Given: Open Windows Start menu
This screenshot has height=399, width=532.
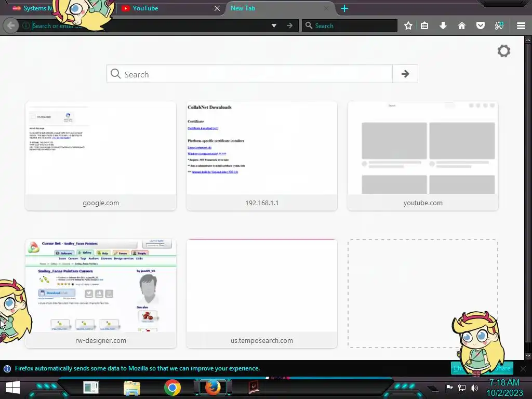Looking at the screenshot, I should pyautogui.click(x=13, y=388).
